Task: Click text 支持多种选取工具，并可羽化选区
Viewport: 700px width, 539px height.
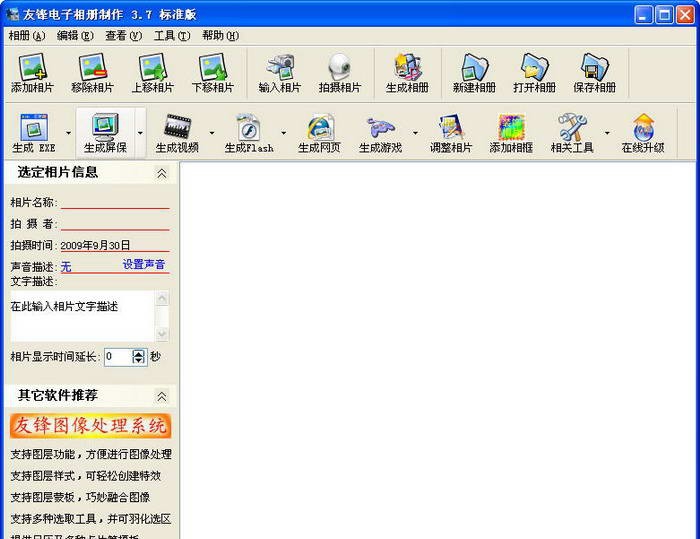Action: pyautogui.click(x=91, y=518)
